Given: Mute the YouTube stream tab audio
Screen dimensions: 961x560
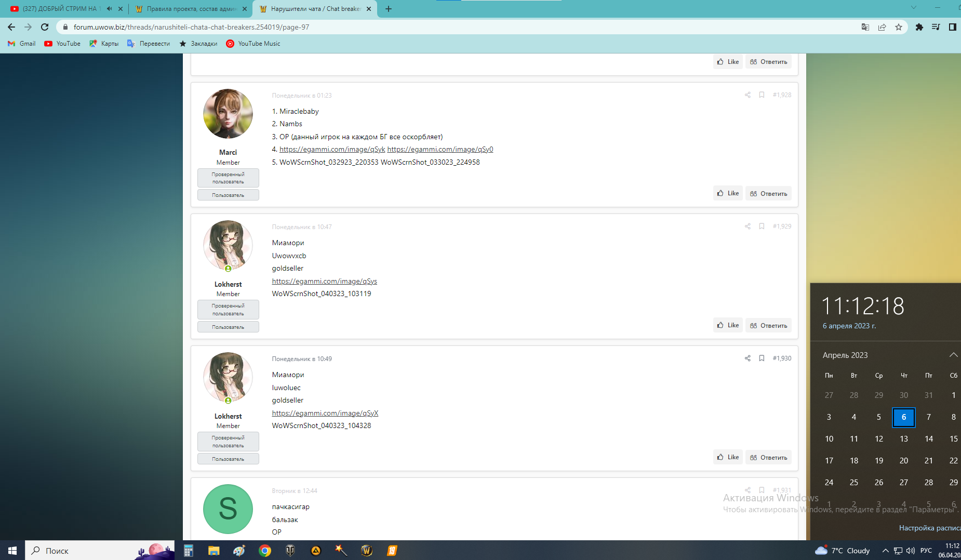Looking at the screenshot, I should point(109,9).
